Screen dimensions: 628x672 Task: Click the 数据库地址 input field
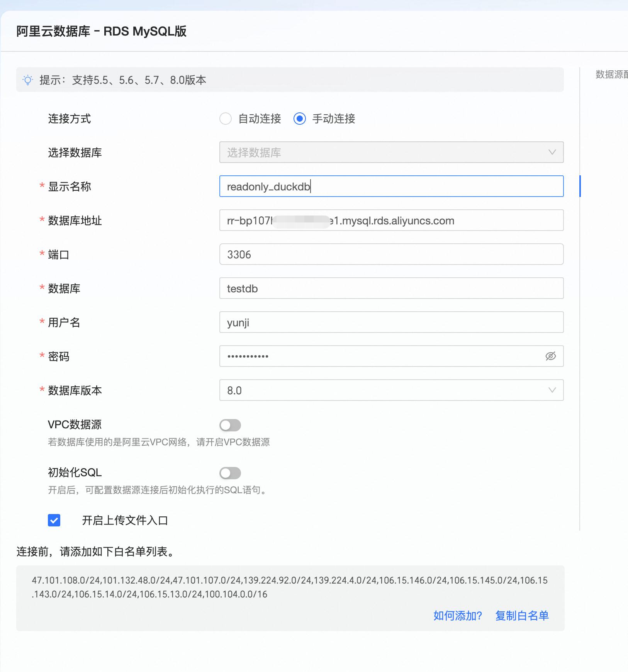pyautogui.click(x=391, y=220)
